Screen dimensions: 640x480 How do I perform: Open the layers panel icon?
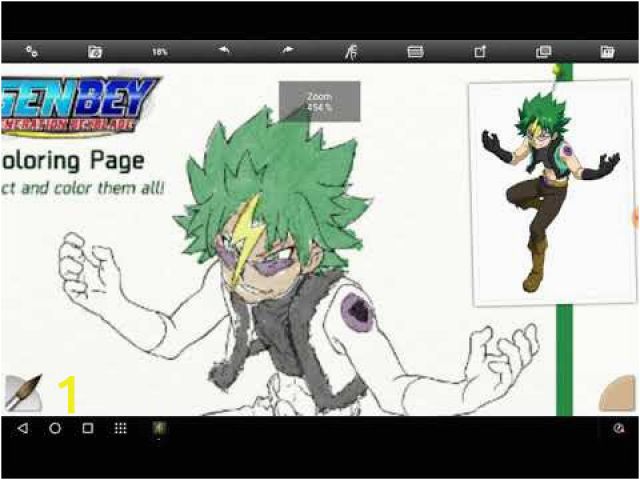543,51
